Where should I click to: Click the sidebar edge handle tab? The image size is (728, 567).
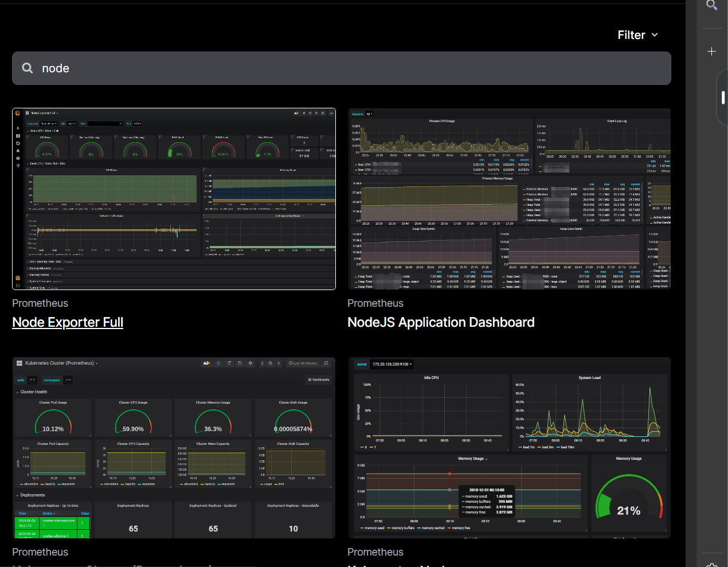click(x=723, y=97)
